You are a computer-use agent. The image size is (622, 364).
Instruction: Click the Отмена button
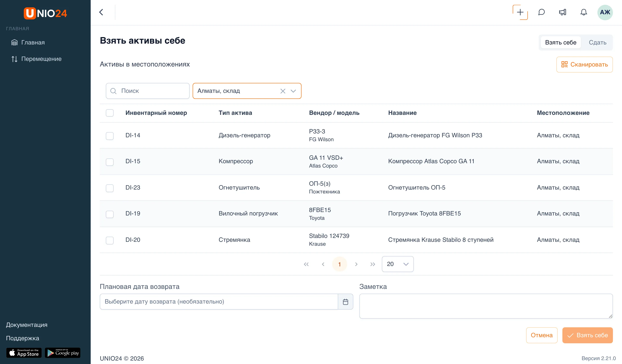point(541,335)
